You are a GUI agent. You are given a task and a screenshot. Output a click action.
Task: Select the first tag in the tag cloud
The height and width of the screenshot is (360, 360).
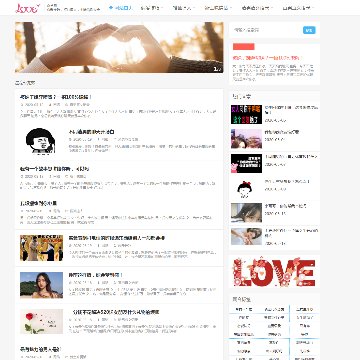(244, 309)
